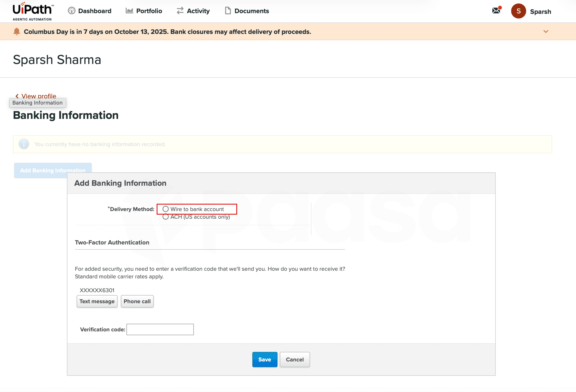Open the Activity menu item
This screenshot has width=576, height=392.
tap(198, 11)
